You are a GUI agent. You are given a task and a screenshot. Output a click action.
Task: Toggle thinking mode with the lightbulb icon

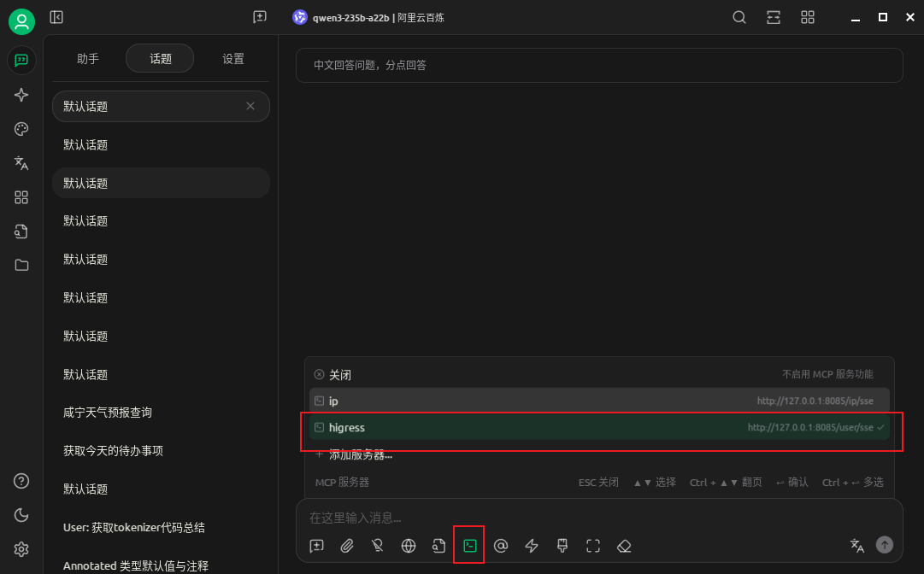coord(377,546)
